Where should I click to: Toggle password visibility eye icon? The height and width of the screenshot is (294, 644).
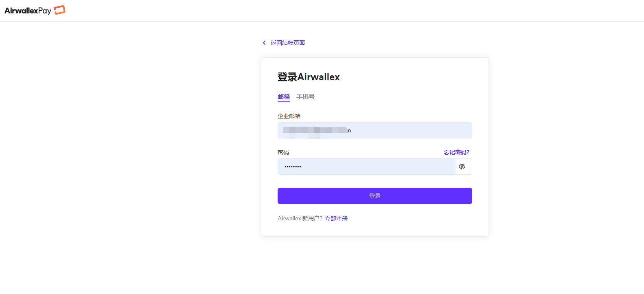(x=462, y=167)
